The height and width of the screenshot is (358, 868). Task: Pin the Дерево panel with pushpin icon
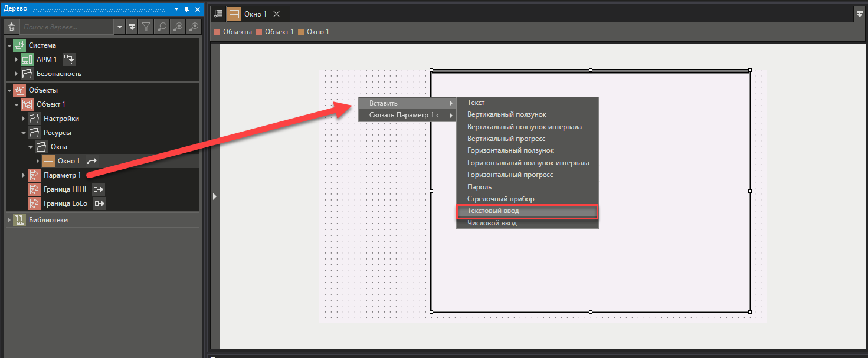186,9
